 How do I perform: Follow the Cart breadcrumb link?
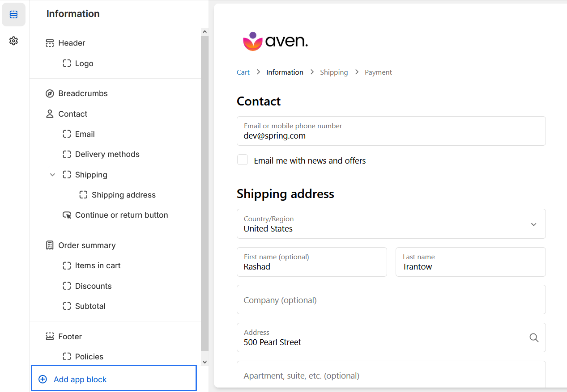pyautogui.click(x=243, y=72)
